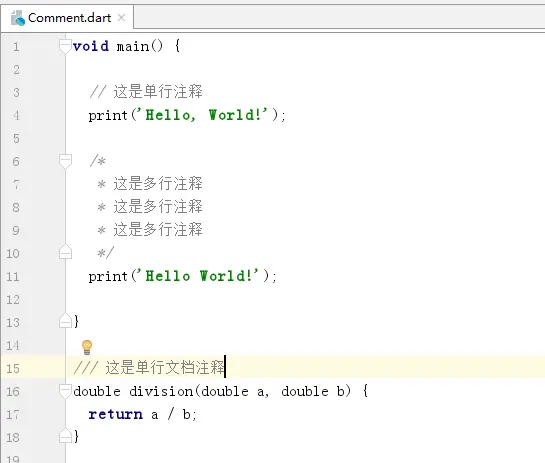Collapse the main() function fold marker
This screenshot has height=463, width=545.
65,46
